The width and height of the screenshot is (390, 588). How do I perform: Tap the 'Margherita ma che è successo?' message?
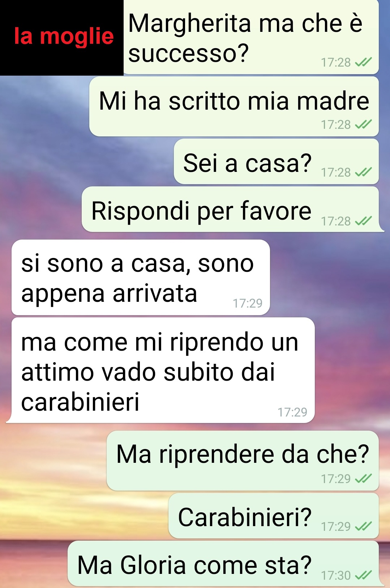point(251,37)
